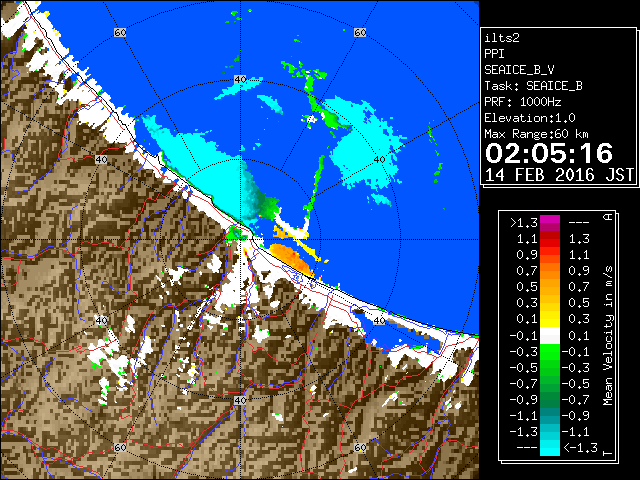Click the "T" letter at legend bottom corner
The width and height of the screenshot is (640, 480).
coord(608,453)
